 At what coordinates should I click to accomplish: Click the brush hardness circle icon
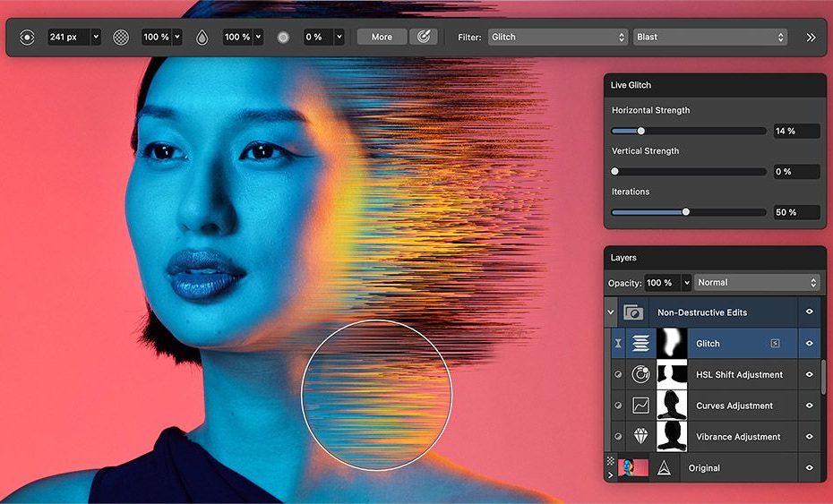283,38
